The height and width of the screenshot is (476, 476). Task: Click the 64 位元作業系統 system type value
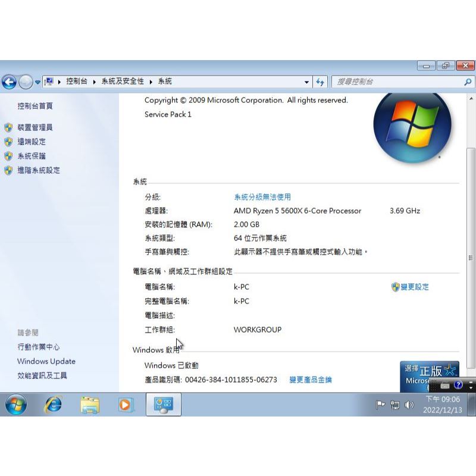pyautogui.click(x=260, y=239)
